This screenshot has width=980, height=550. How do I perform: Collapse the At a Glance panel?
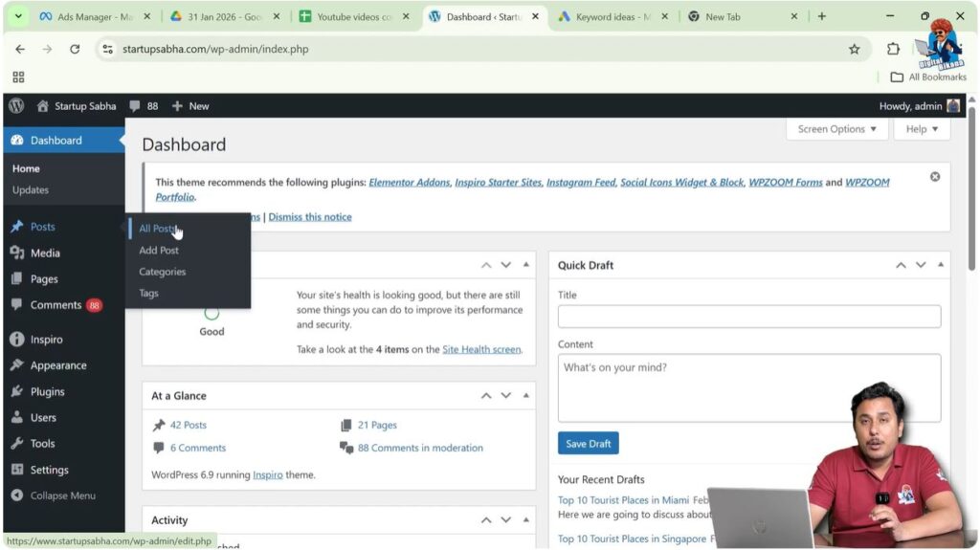tap(526, 395)
